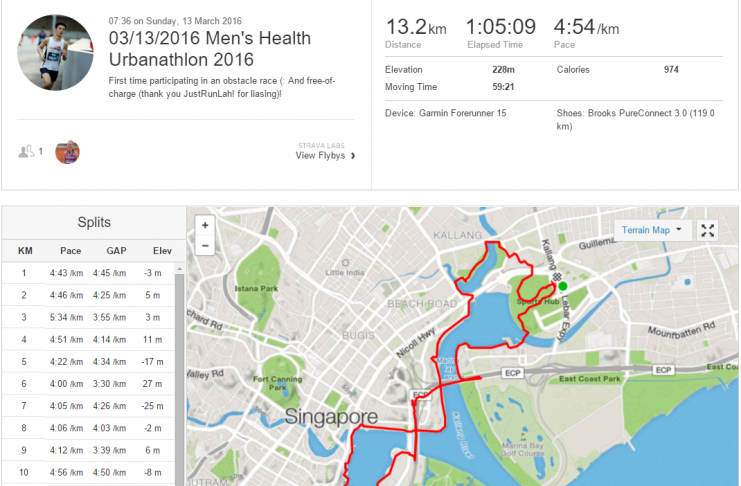Click the green start point marker
The height and width of the screenshot is (486, 741).
tap(562, 286)
